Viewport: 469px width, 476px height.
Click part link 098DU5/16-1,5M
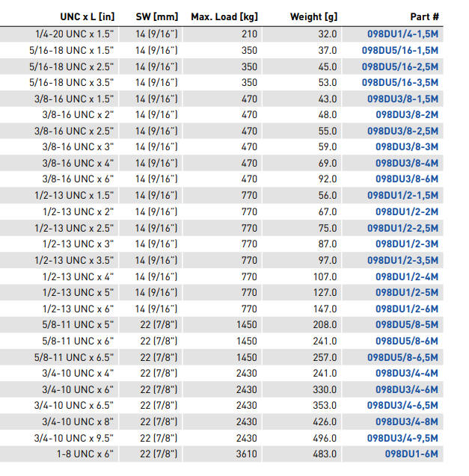[x=399, y=50]
